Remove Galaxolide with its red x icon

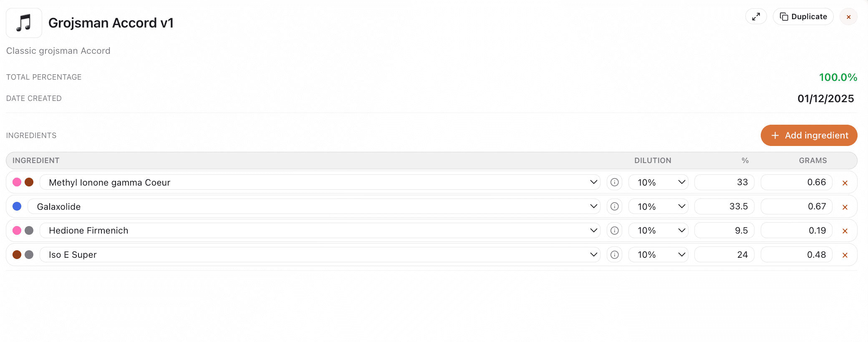click(x=845, y=206)
